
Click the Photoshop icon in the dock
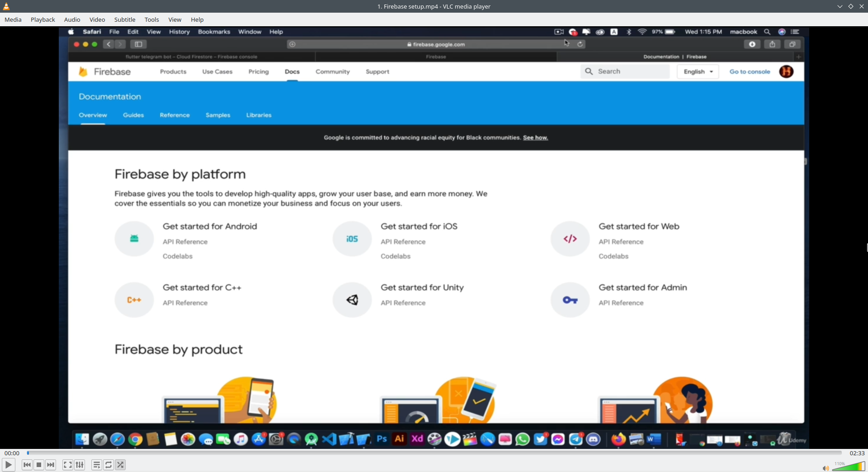point(382,439)
